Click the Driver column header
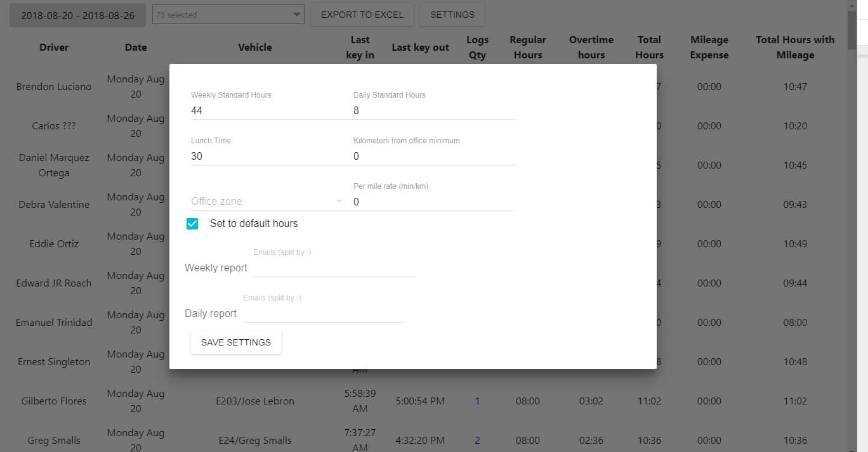Image resolution: width=868 pixels, height=452 pixels. pos(54,48)
